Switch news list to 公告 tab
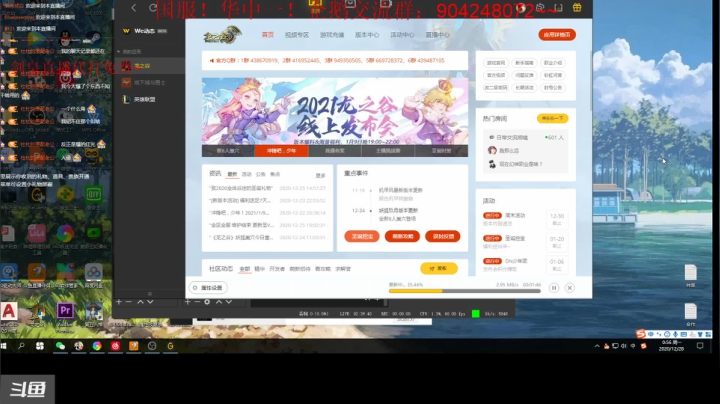This screenshot has width=720, height=404. [261, 174]
